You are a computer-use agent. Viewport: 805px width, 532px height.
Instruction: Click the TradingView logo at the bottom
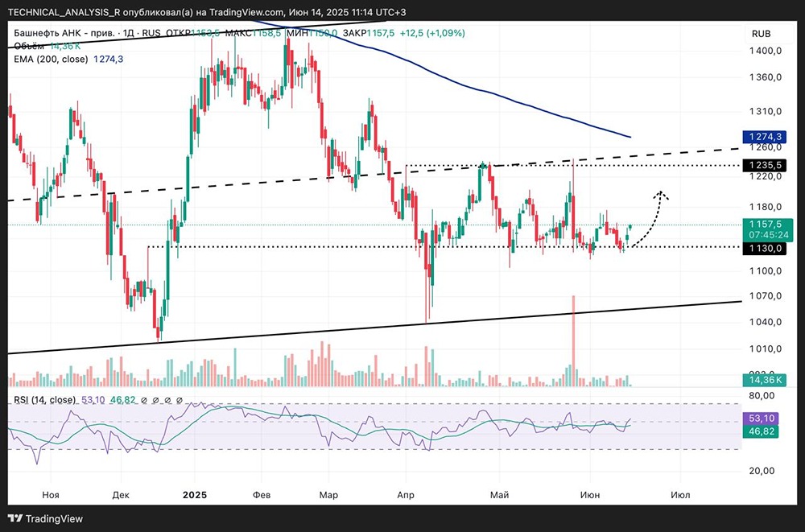click(x=45, y=518)
